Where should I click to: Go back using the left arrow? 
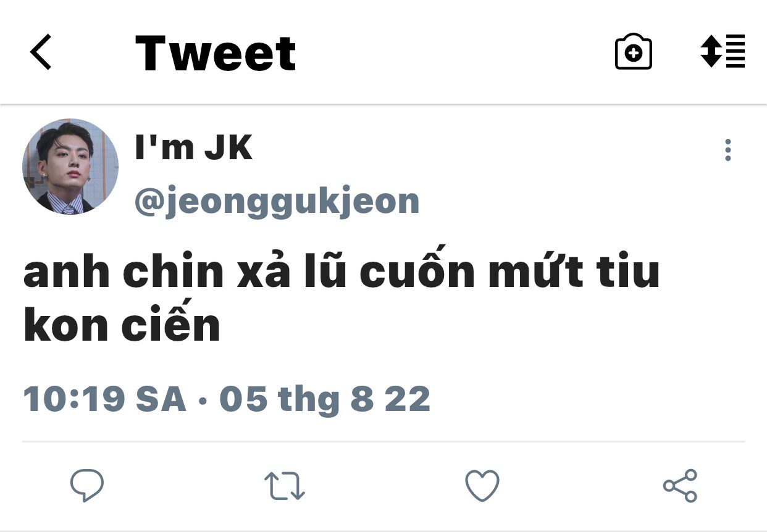click(x=41, y=52)
